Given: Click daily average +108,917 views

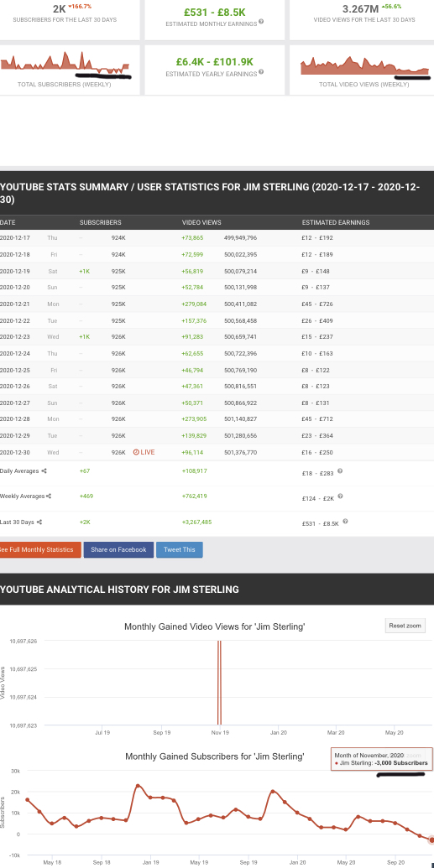Looking at the screenshot, I should [195, 471].
